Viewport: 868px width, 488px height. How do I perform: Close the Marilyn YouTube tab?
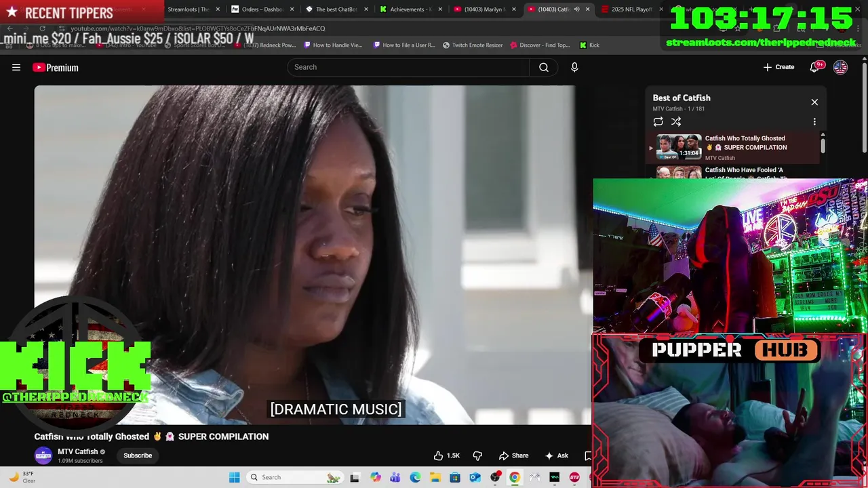[x=514, y=9]
